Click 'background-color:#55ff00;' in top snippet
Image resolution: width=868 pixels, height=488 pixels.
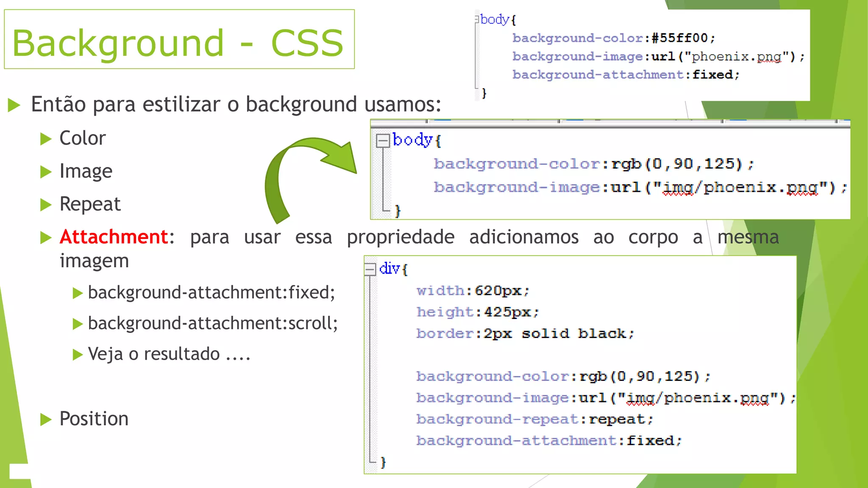[x=614, y=38]
